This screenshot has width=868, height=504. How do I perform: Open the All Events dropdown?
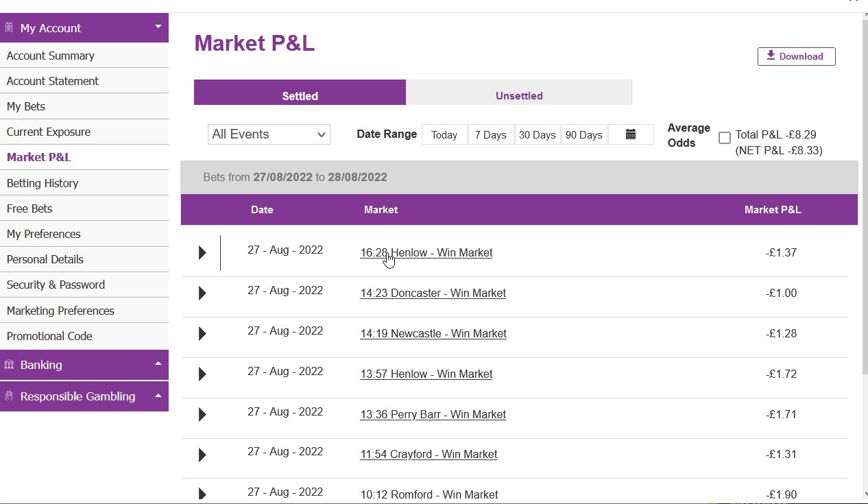tap(269, 134)
